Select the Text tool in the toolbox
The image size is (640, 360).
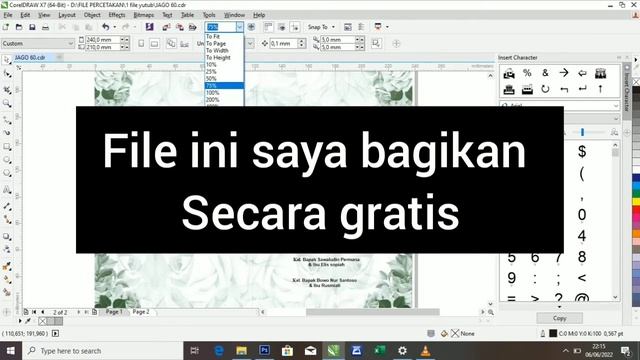point(7,190)
